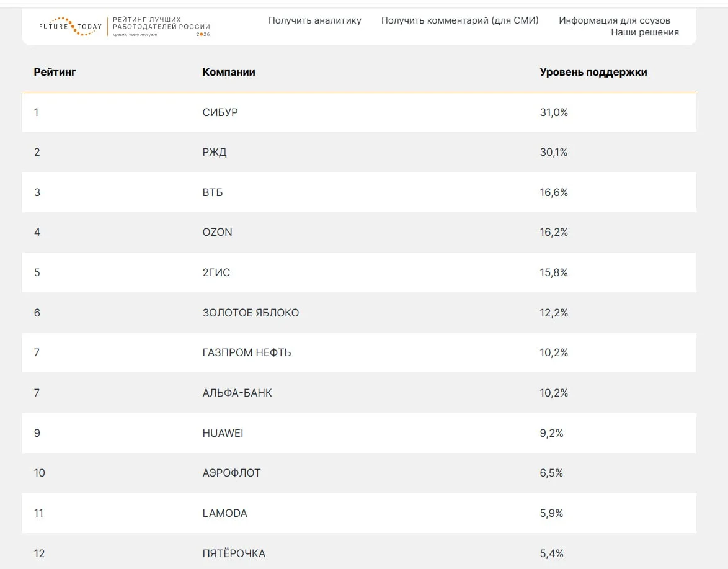Click the OZON company name
The width and height of the screenshot is (728, 569).
(217, 232)
